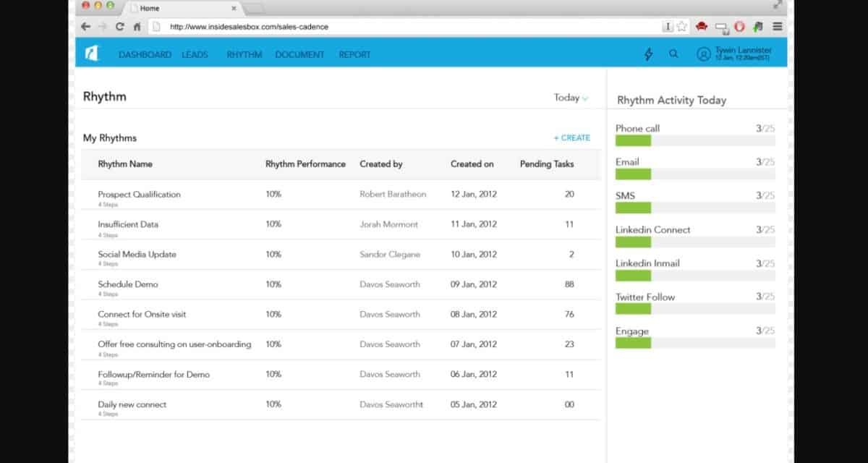The width and height of the screenshot is (868, 463).
Task: Open the lightning bolt quick actions icon
Action: [648, 54]
